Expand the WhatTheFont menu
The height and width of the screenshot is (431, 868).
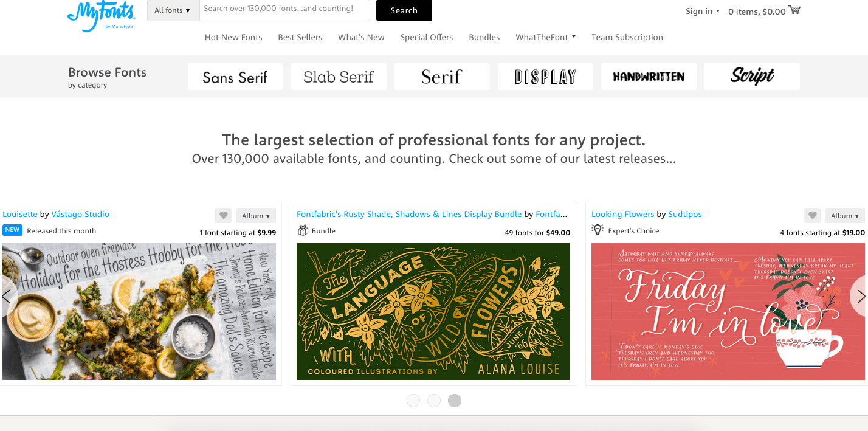click(x=546, y=37)
